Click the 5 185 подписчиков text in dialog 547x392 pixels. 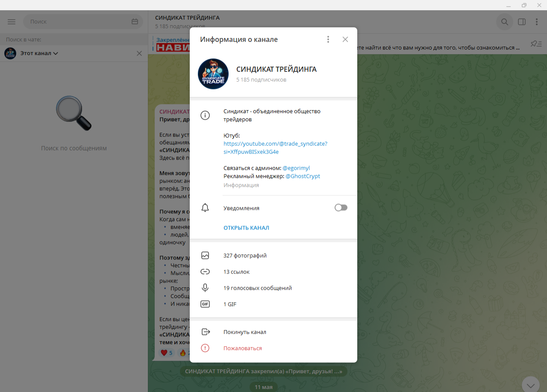pos(261,80)
